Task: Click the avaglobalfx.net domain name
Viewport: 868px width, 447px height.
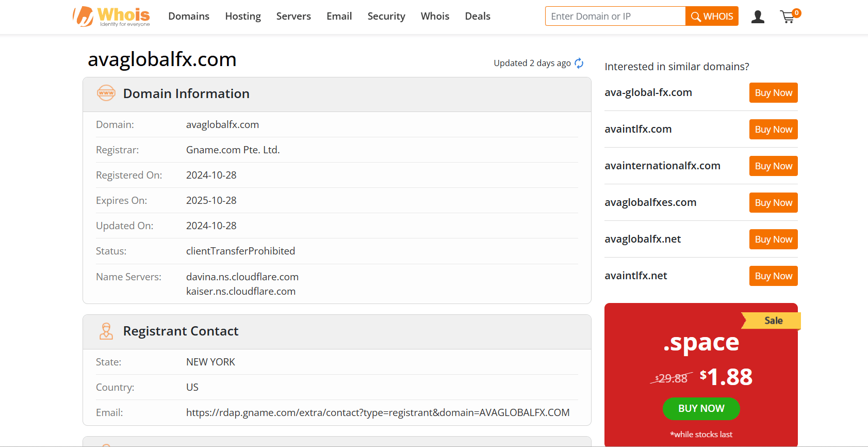Action: pos(643,239)
